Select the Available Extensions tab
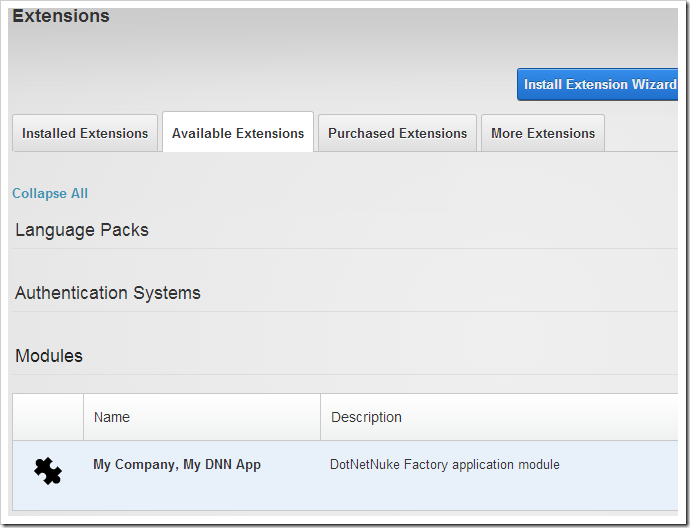690x528 pixels. point(238,133)
